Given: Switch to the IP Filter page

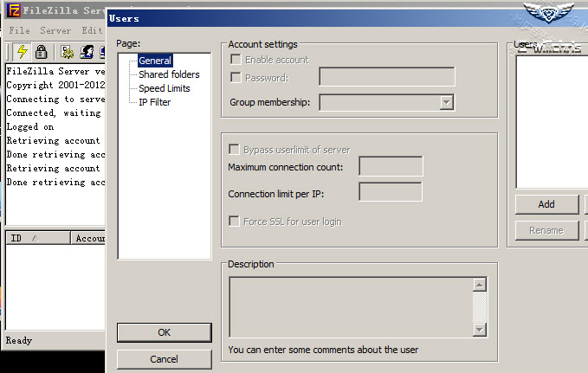Looking at the screenshot, I should point(154,102).
